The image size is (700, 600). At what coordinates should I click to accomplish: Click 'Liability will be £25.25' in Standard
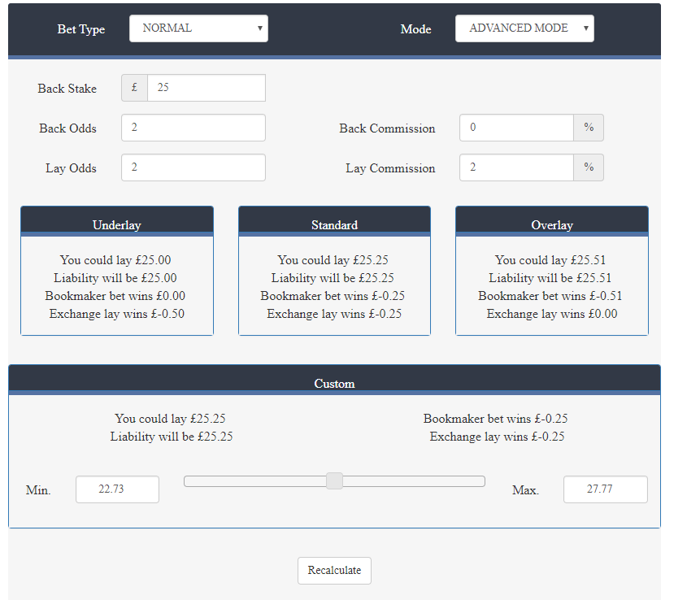[333, 278]
